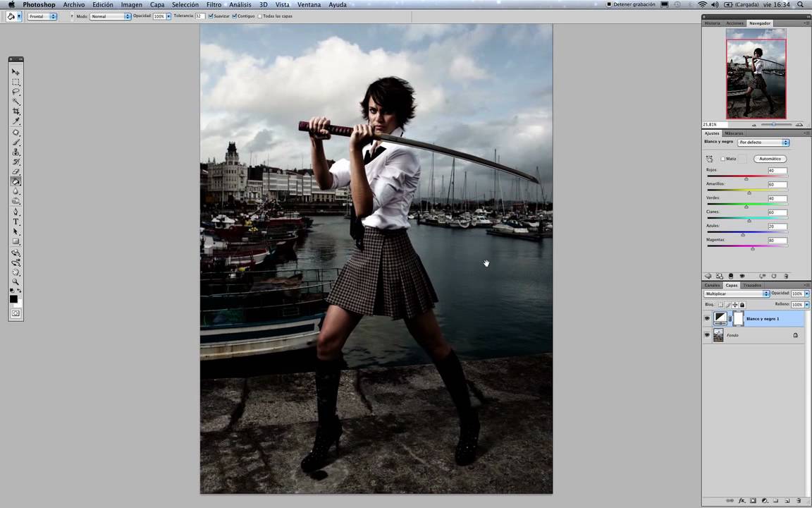
Task: Toggle lock all button
Action: click(x=742, y=305)
